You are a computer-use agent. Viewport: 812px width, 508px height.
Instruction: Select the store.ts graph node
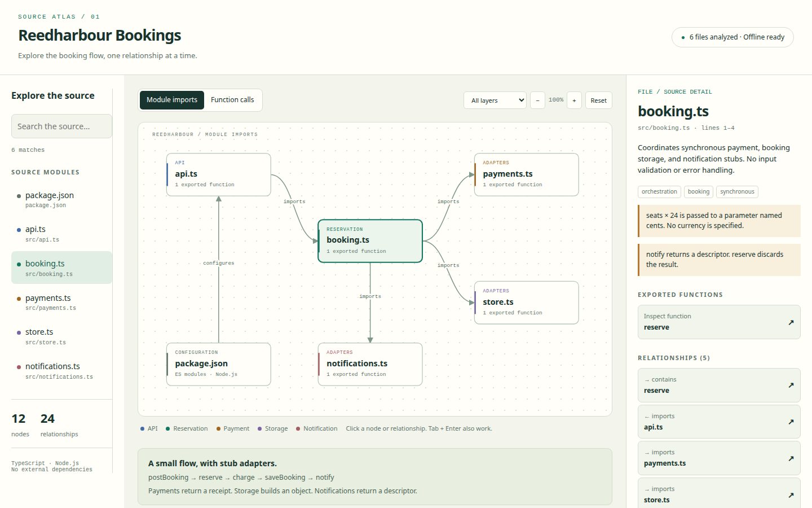[x=527, y=303]
